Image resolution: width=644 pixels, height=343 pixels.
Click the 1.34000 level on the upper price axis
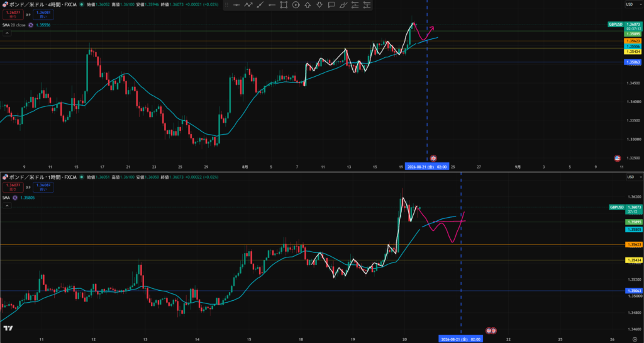(633, 101)
